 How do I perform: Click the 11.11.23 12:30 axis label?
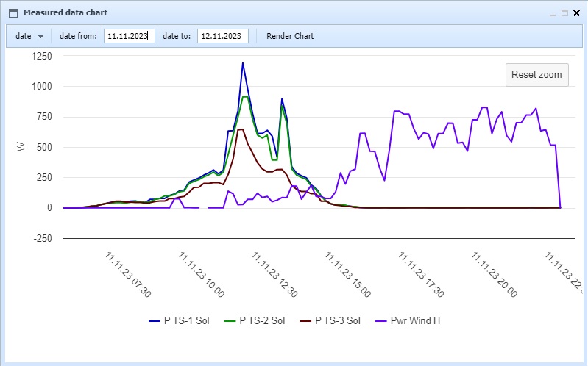[x=274, y=275]
